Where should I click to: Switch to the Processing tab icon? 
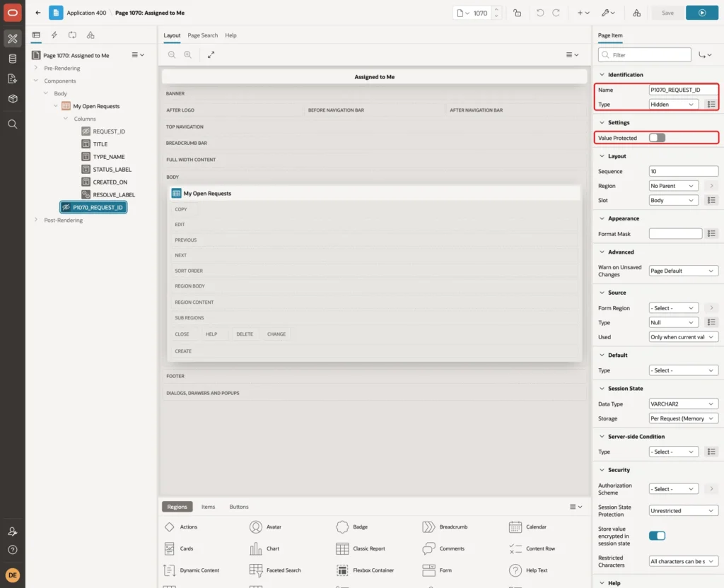coord(73,35)
